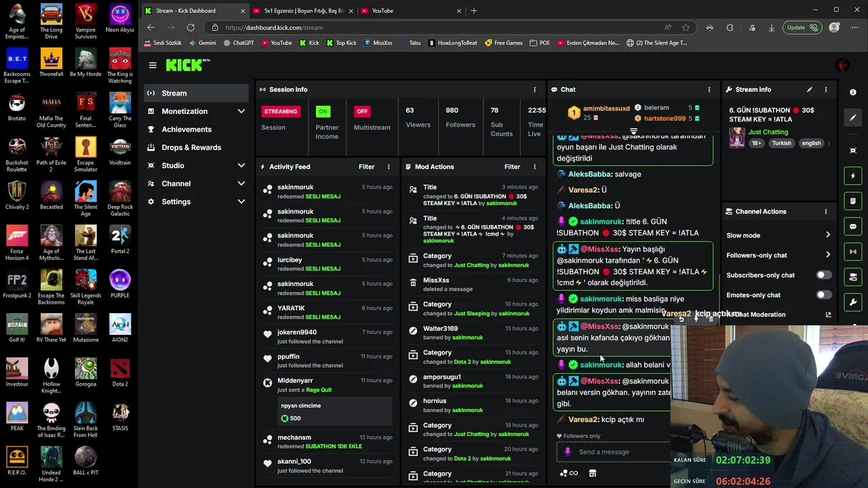Image resolution: width=868 pixels, height=488 pixels.
Task: Open Mod Actions three-dot menu
Action: click(x=534, y=167)
